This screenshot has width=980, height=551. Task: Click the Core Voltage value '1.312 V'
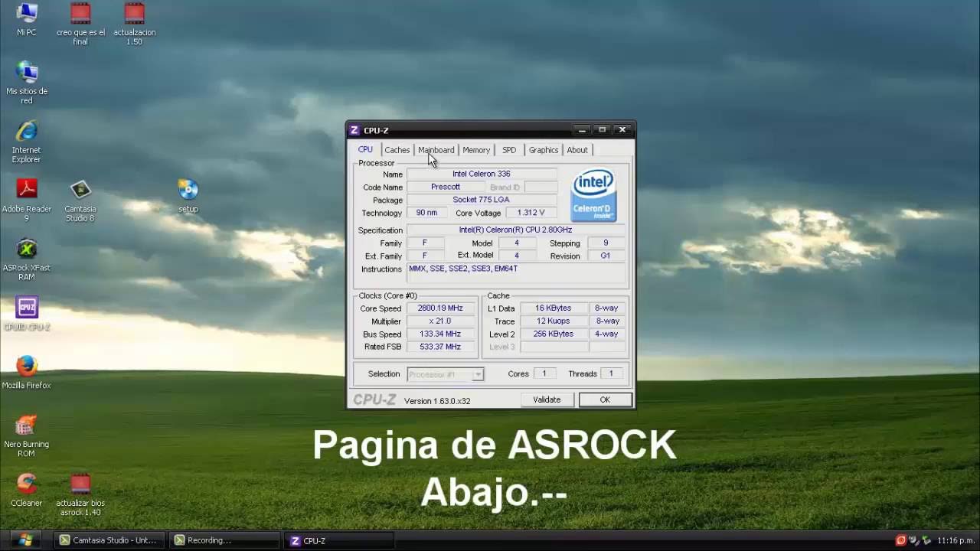click(x=531, y=214)
